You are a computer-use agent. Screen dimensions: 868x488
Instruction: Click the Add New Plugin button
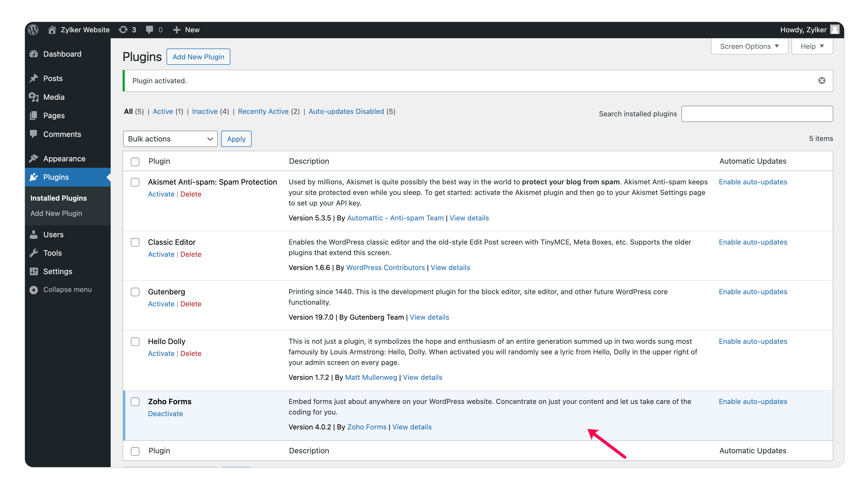click(x=198, y=57)
